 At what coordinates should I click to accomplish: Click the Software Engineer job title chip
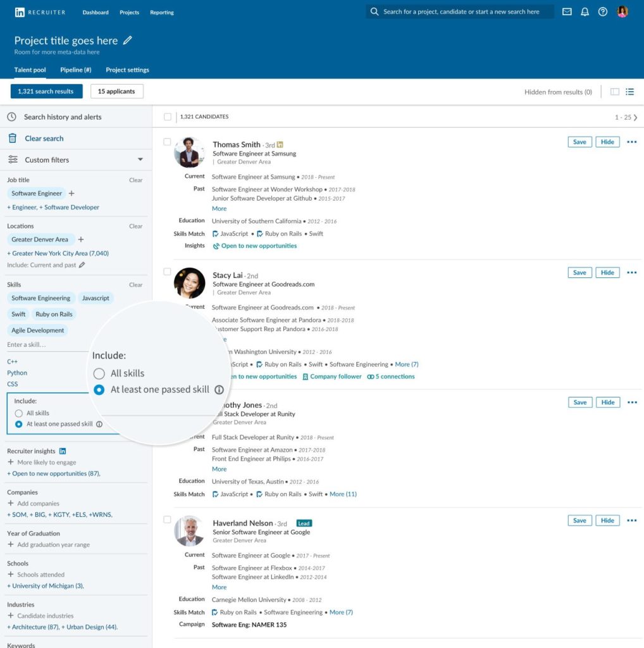36,194
